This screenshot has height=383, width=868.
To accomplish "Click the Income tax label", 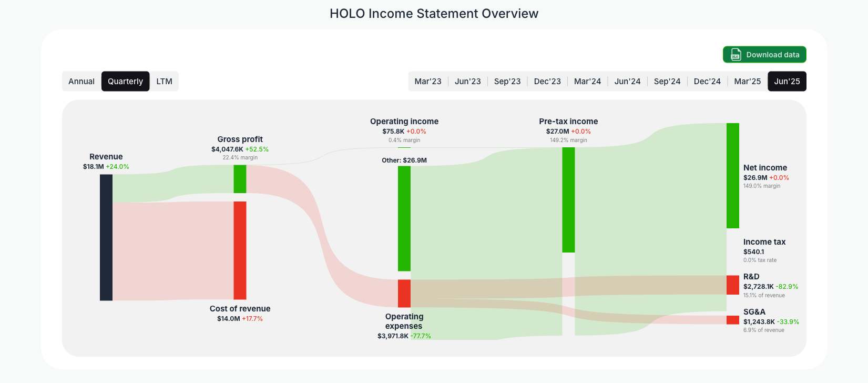I will (764, 242).
